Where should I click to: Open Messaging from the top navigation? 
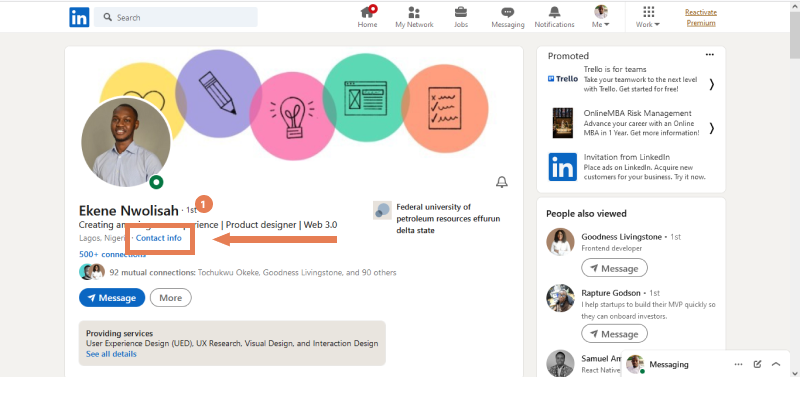(x=508, y=17)
